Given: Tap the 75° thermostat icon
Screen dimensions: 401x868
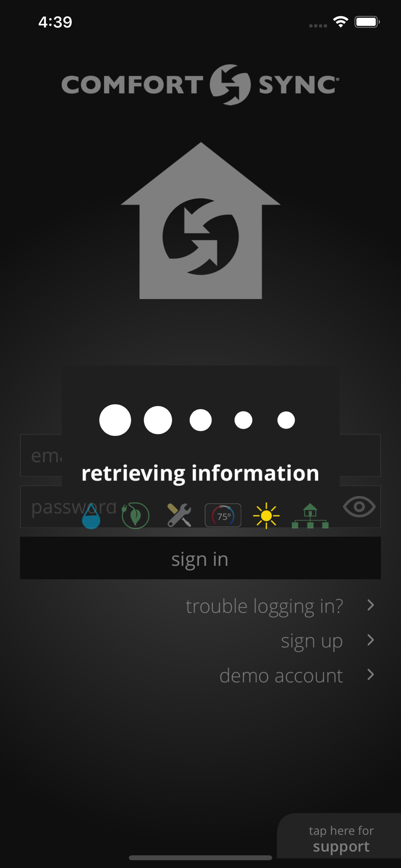Looking at the screenshot, I should tap(223, 515).
